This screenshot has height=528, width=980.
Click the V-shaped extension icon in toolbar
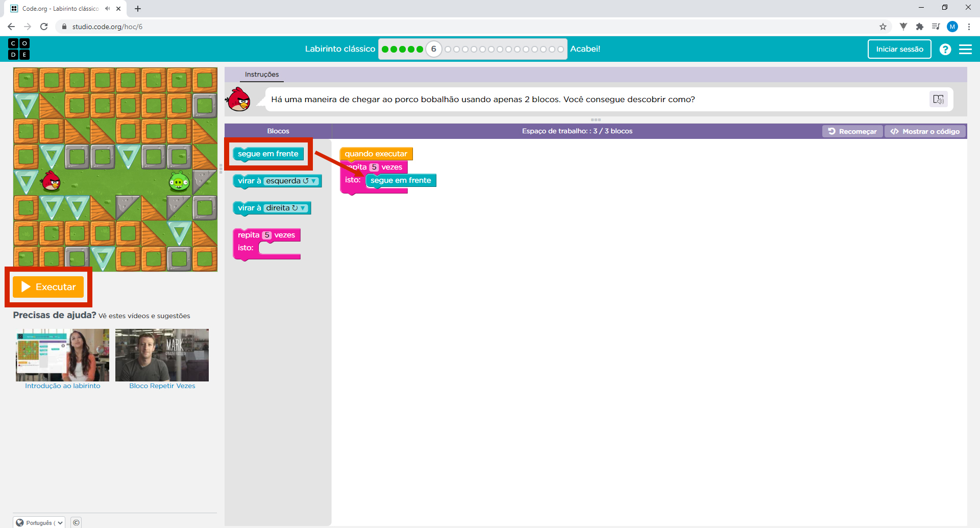[x=903, y=27]
